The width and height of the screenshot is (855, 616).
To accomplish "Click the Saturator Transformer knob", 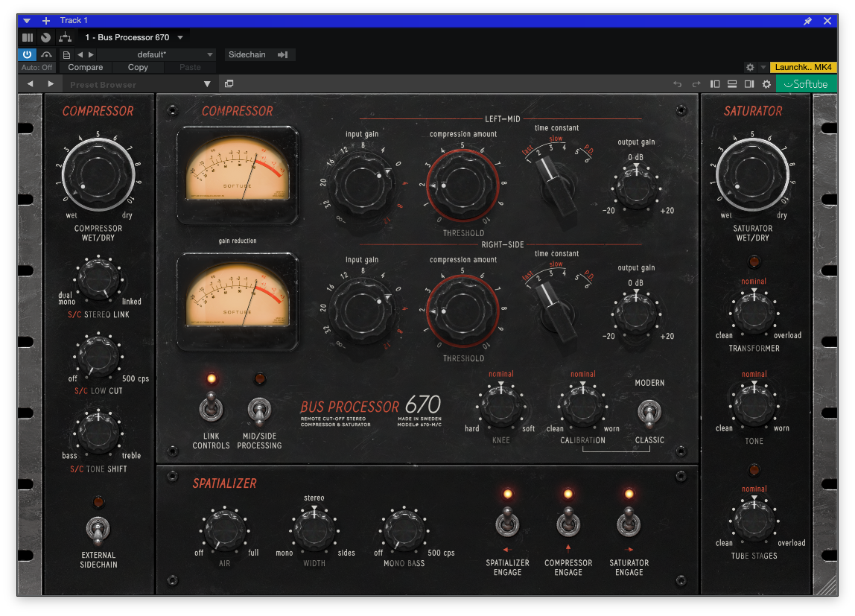I will coord(754,313).
